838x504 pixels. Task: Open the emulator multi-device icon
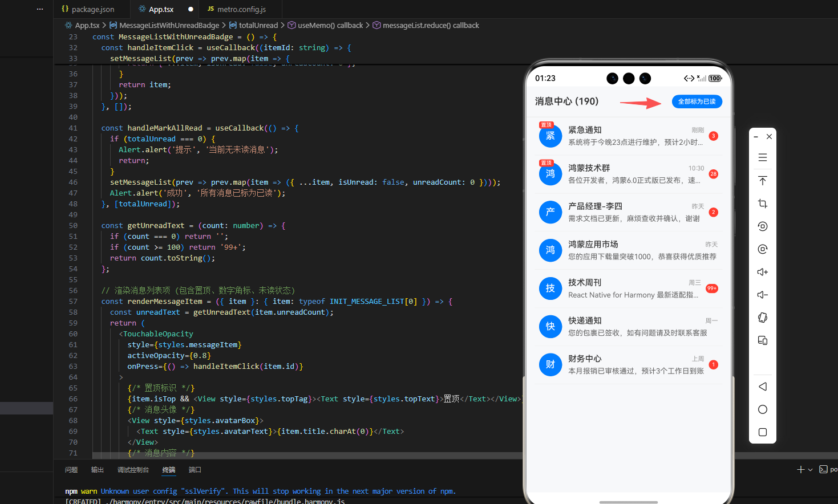tap(762, 340)
